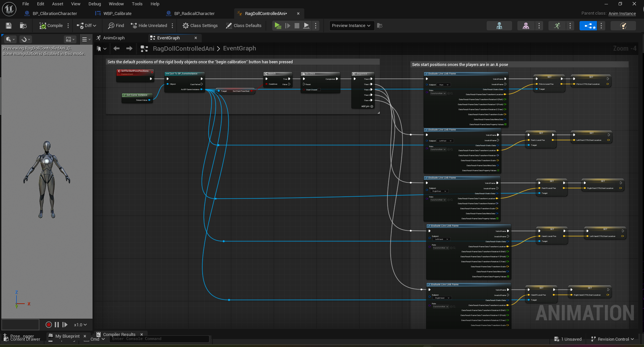Image resolution: width=644 pixels, height=347 pixels.
Task: Open the Debug menu
Action: (x=95, y=4)
